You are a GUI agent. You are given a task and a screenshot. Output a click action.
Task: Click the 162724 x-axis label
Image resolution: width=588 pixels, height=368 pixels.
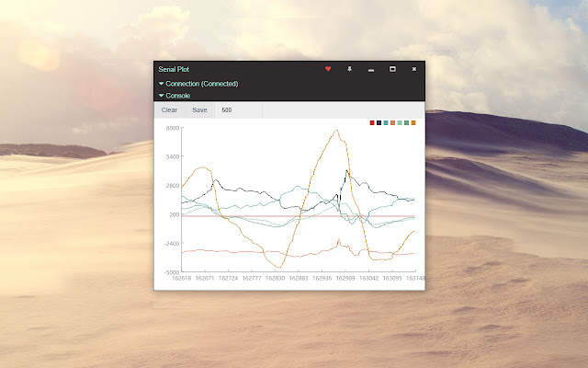pyautogui.click(x=229, y=278)
